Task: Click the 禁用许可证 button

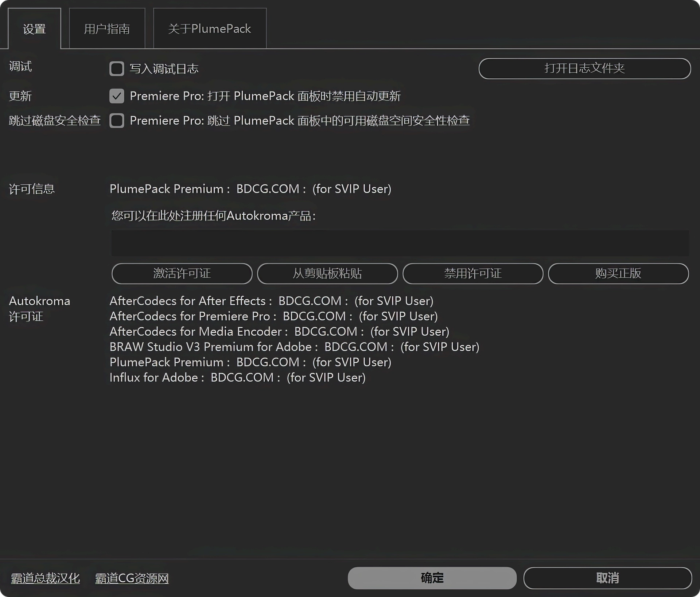Action: point(473,273)
